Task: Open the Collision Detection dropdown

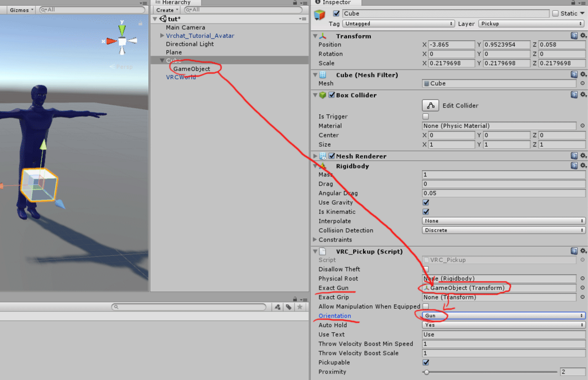Action: 504,230
